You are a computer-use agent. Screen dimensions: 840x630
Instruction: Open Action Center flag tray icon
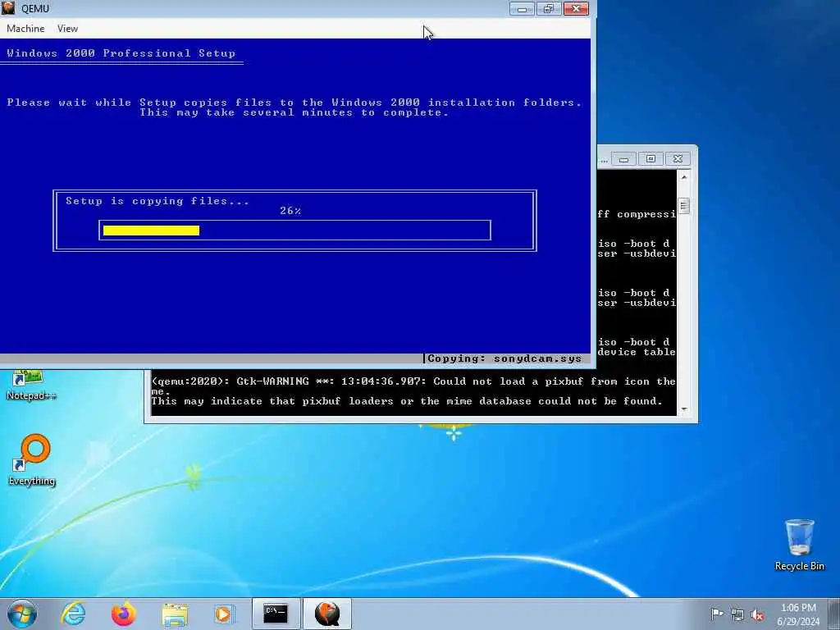pyautogui.click(x=717, y=614)
